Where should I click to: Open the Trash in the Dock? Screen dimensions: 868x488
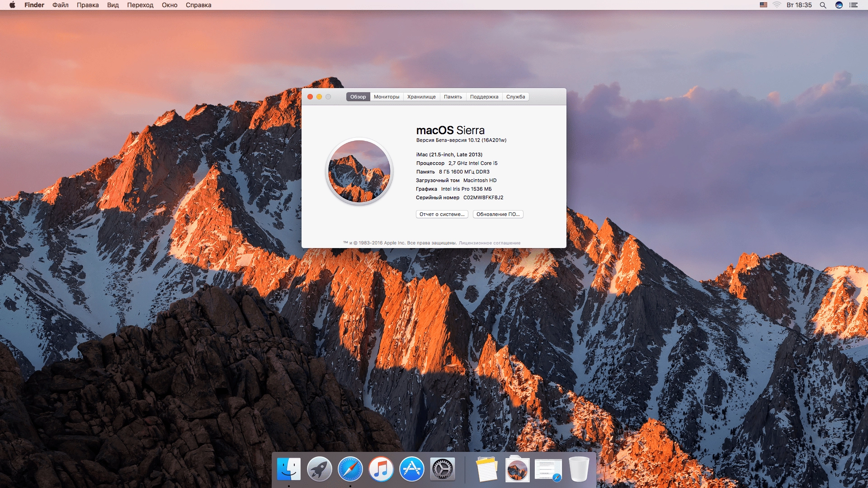tap(579, 469)
